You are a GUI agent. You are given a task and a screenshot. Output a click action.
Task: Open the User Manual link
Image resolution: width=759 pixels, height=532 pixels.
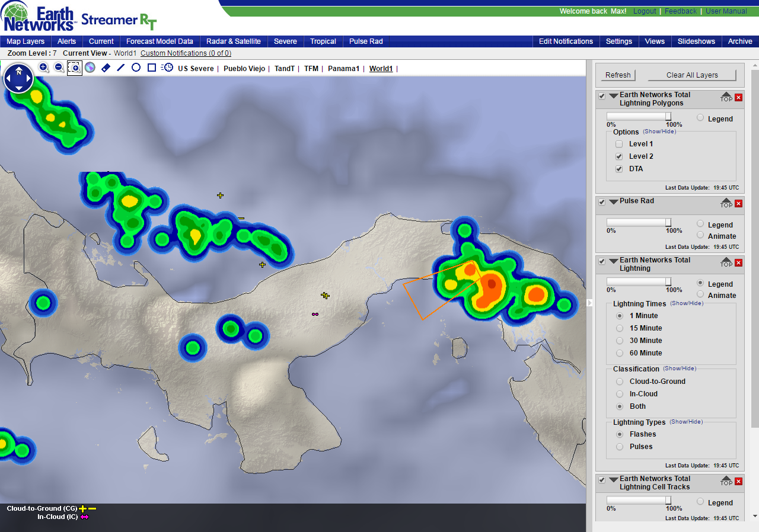(x=726, y=11)
